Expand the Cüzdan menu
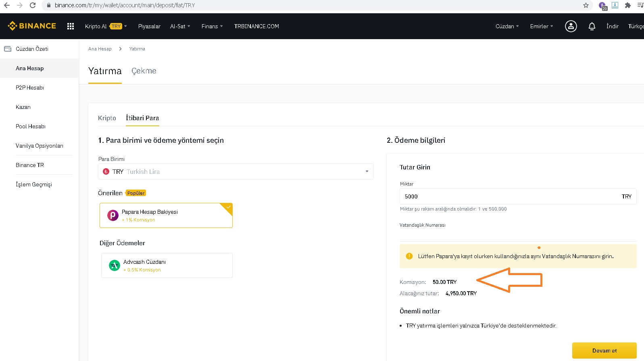This screenshot has width=644, height=361. pos(507,26)
